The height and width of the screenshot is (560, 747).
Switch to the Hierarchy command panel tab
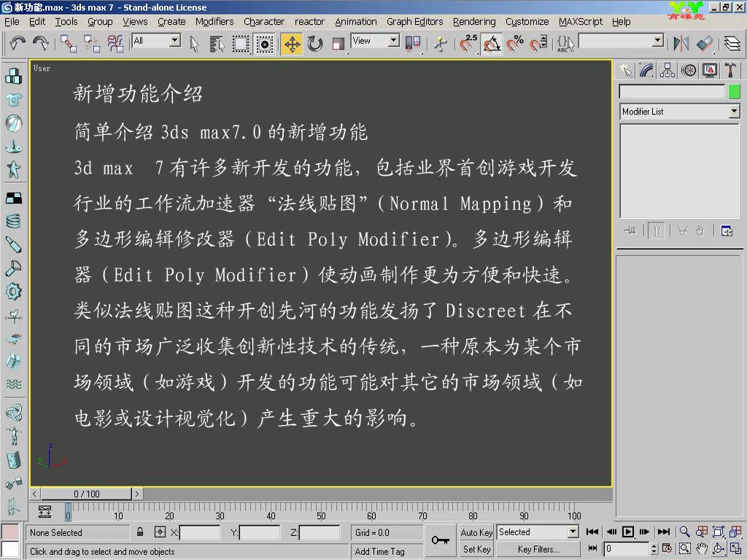tap(667, 71)
